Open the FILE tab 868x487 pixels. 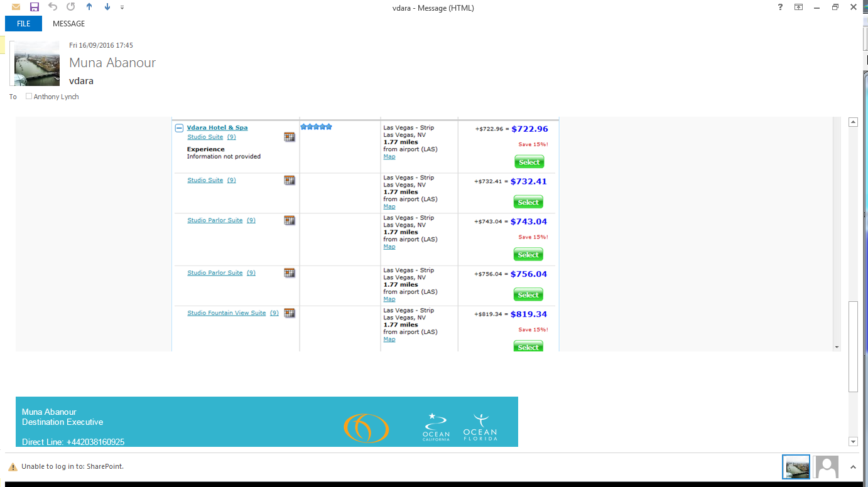[x=23, y=24]
